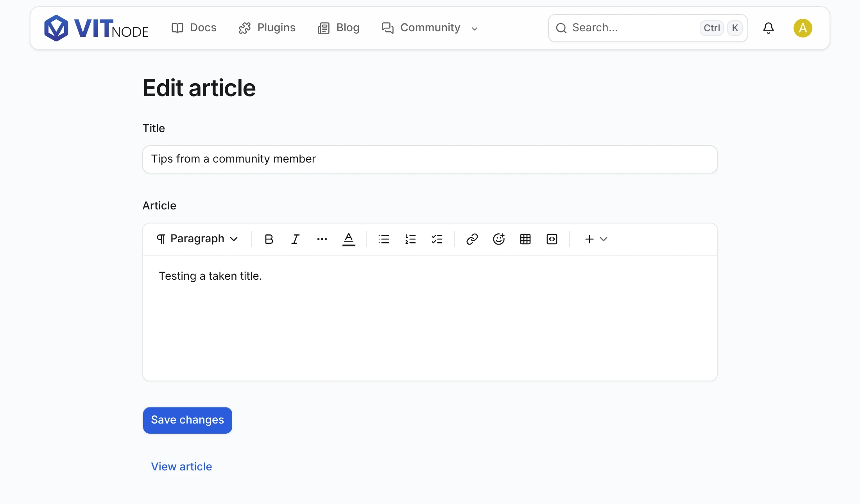The height and width of the screenshot is (504, 860).
Task: Insert a link in the article
Action: [x=472, y=239]
